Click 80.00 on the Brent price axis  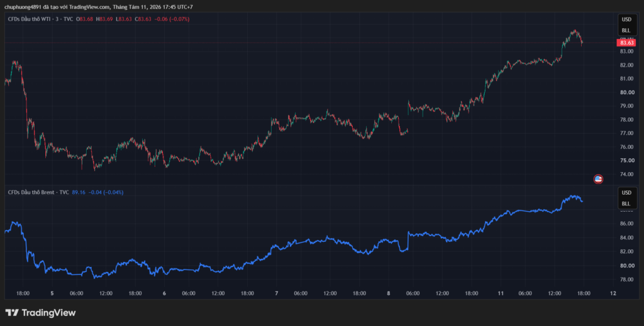click(626, 265)
